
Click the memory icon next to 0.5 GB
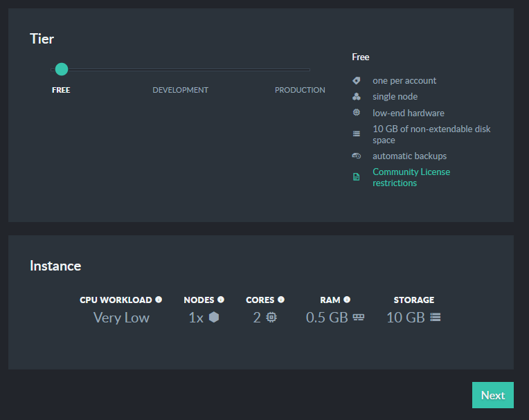click(x=358, y=318)
